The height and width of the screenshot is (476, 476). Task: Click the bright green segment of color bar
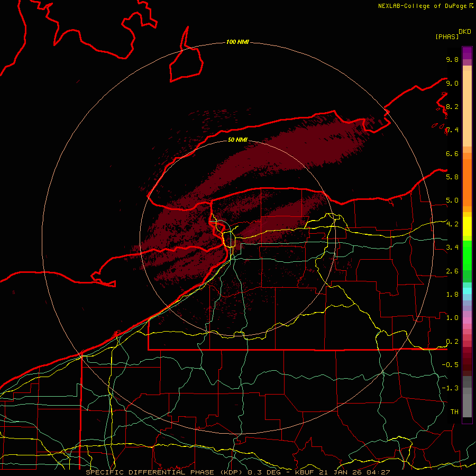467,255
